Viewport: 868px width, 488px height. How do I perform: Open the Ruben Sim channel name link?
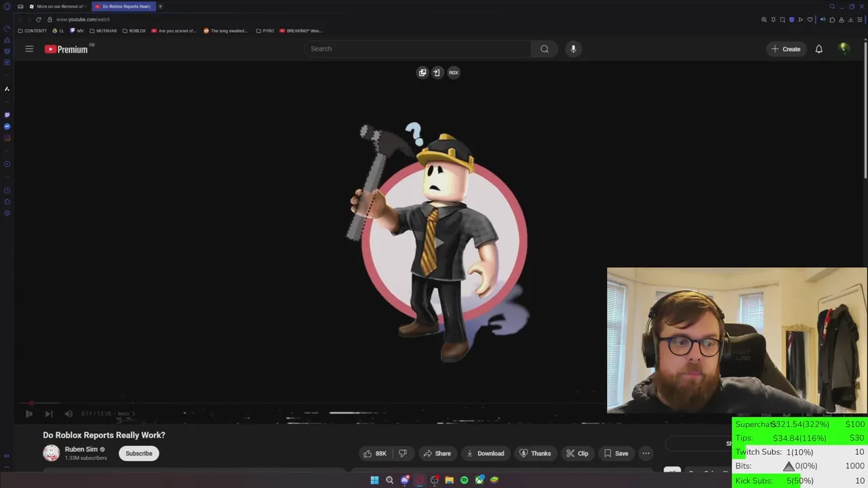[81, 449]
